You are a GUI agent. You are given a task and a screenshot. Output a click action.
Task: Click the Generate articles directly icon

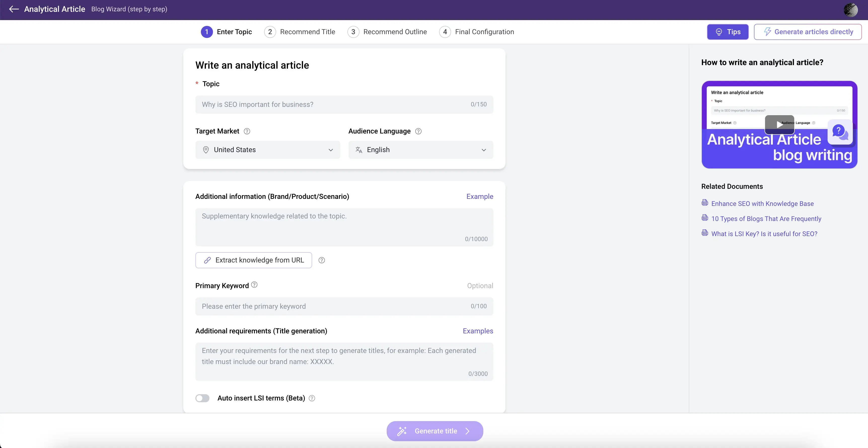(767, 31)
